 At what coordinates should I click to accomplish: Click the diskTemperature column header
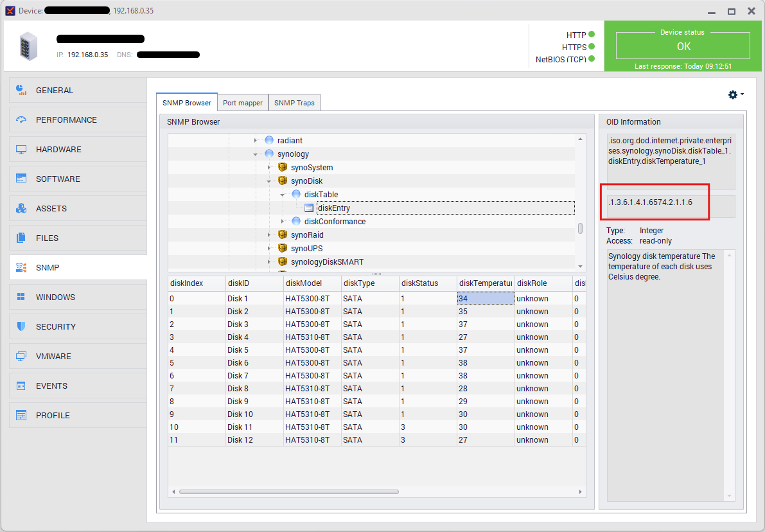(485, 283)
